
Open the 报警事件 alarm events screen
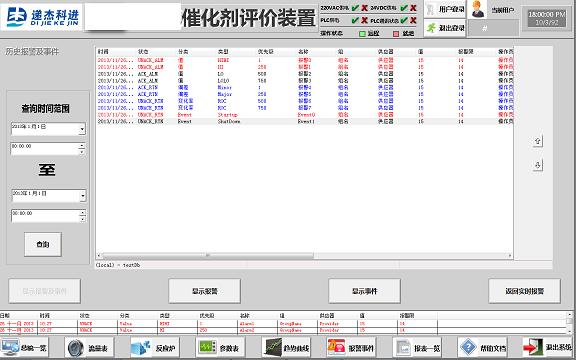tap(351, 347)
